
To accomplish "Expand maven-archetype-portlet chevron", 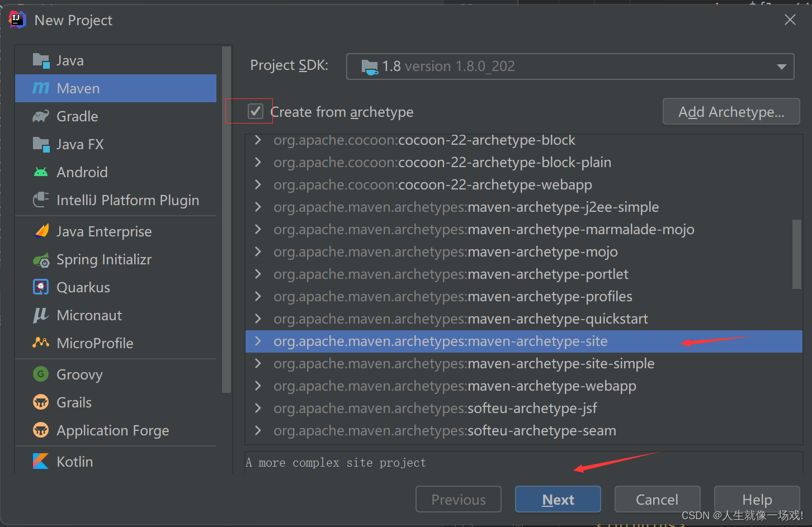I will 258,274.
